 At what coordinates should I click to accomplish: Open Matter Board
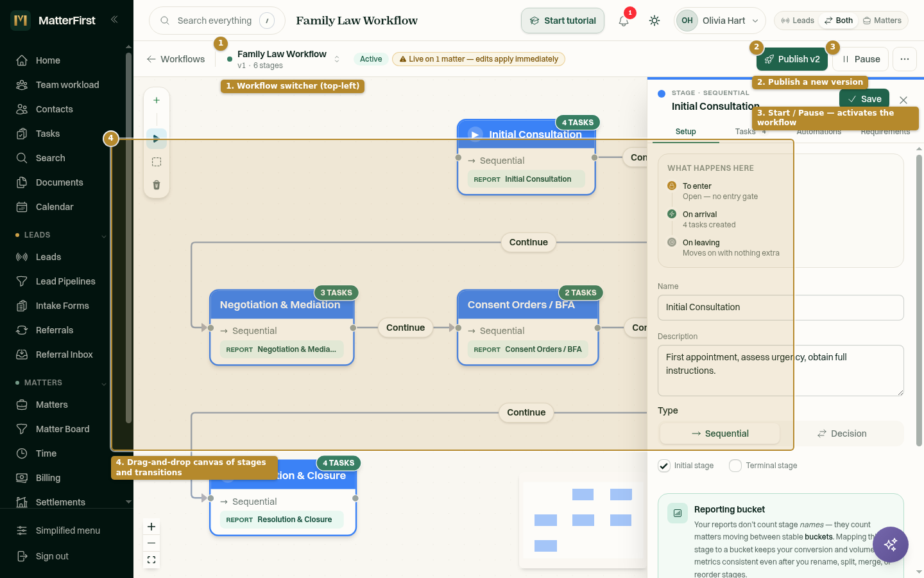pyautogui.click(x=64, y=429)
